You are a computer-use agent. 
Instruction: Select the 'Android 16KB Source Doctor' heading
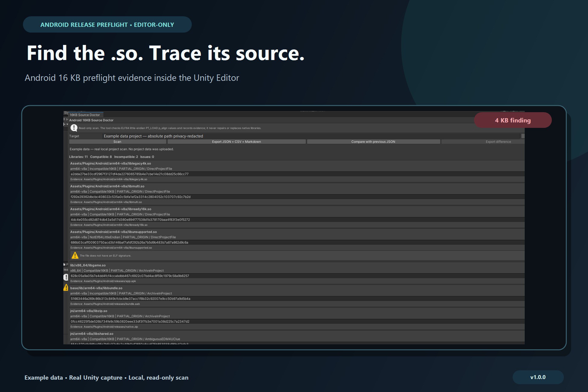point(91,120)
